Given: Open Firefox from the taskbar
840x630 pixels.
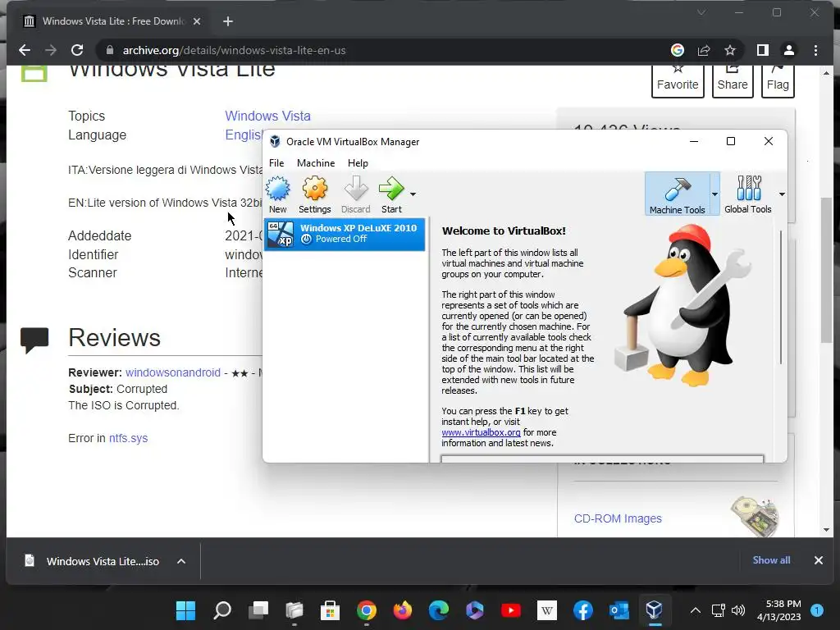Looking at the screenshot, I should [402, 610].
